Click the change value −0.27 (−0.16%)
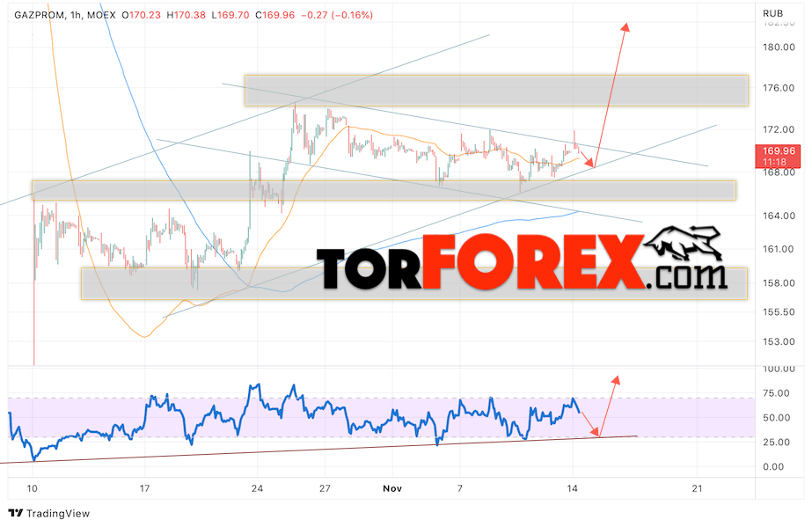This screenshot has width=812, height=527. click(x=337, y=15)
